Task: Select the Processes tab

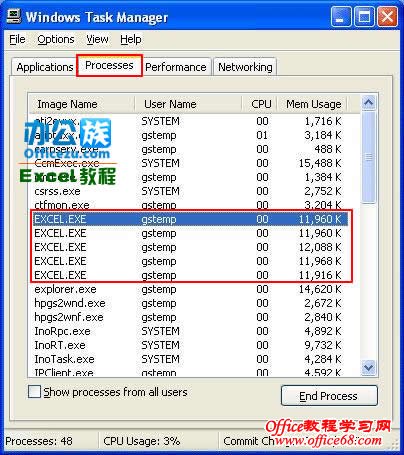Action: point(109,65)
